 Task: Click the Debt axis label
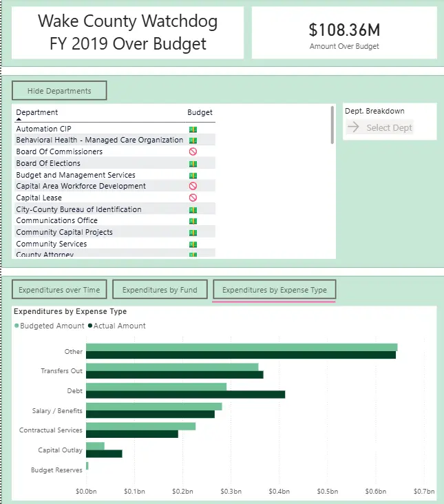[74, 391]
